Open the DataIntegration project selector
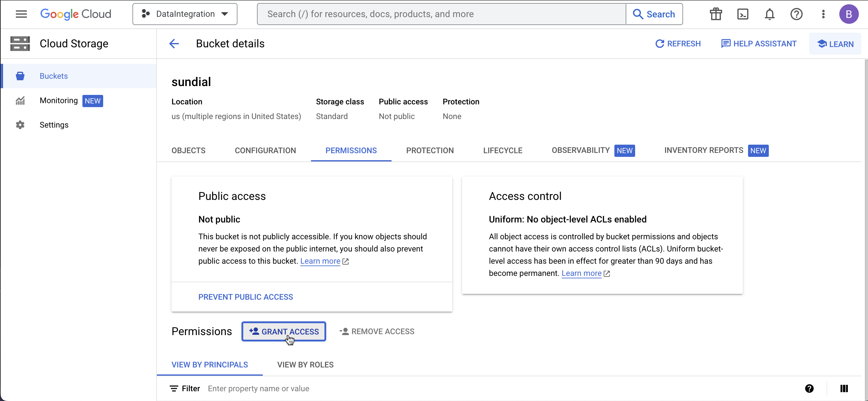Screen dimensions: 868x401 [x=185, y=14]
